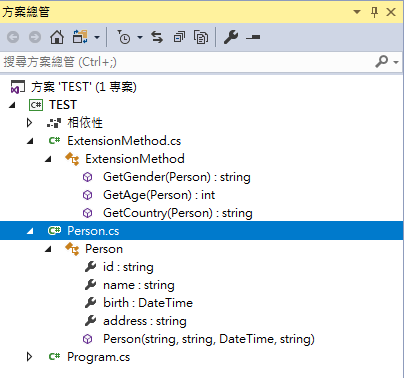The height and width of the screenshot is (378, 404).
Task: Click the class icon beside ExtensionMethod
Action: 72,159
